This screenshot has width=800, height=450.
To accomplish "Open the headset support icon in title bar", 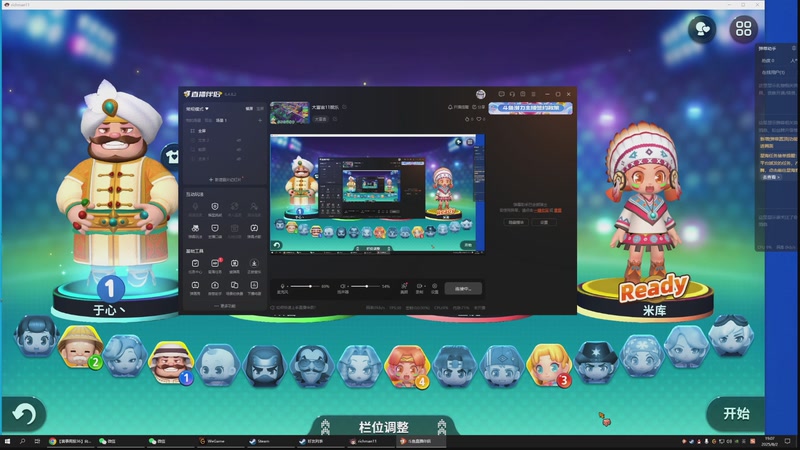I will point(512,94).
